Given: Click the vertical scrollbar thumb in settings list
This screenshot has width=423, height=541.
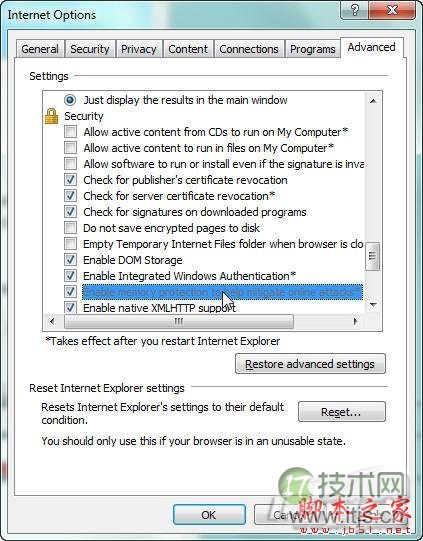Looking at the screenshot, I should (x=373, y=256).
